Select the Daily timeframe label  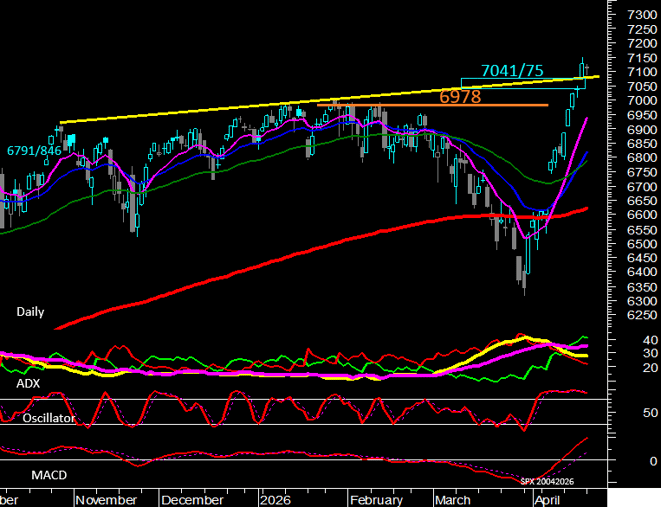point(30,312)
